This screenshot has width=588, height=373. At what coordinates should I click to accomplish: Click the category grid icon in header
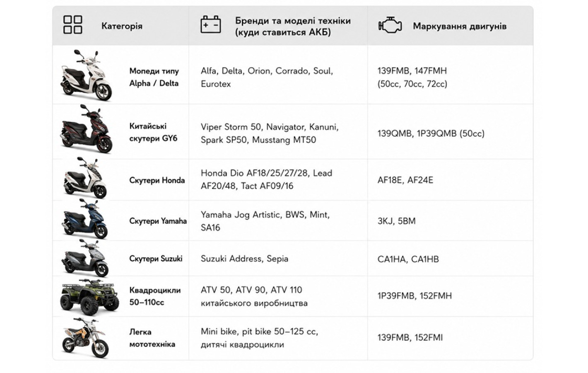point(72,25)
